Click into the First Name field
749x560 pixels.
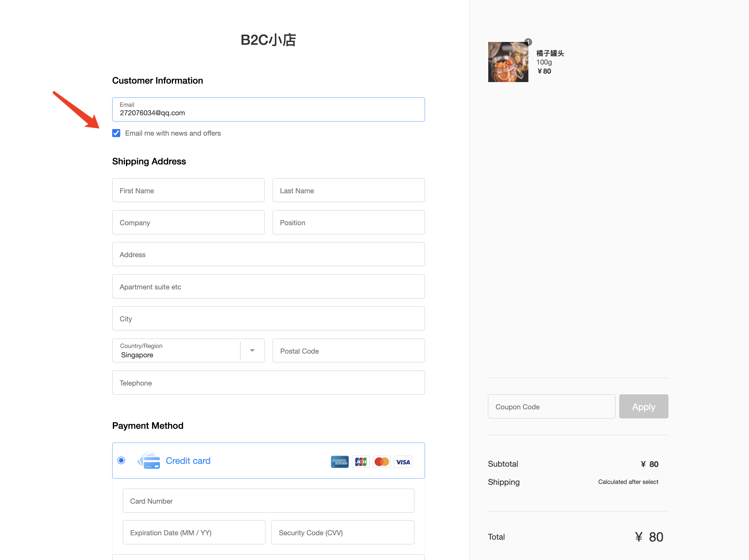click(x=188, y=190)
